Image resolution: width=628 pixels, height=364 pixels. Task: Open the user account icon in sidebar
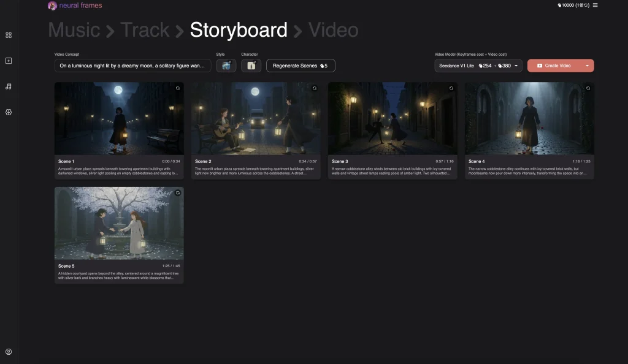[x=9, y=352]
